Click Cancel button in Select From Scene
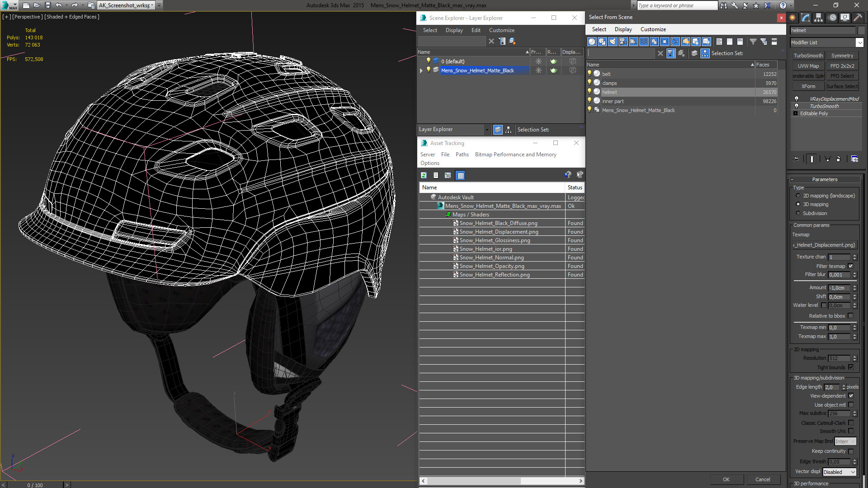The image size is (868, 488). tap(763, 479)
